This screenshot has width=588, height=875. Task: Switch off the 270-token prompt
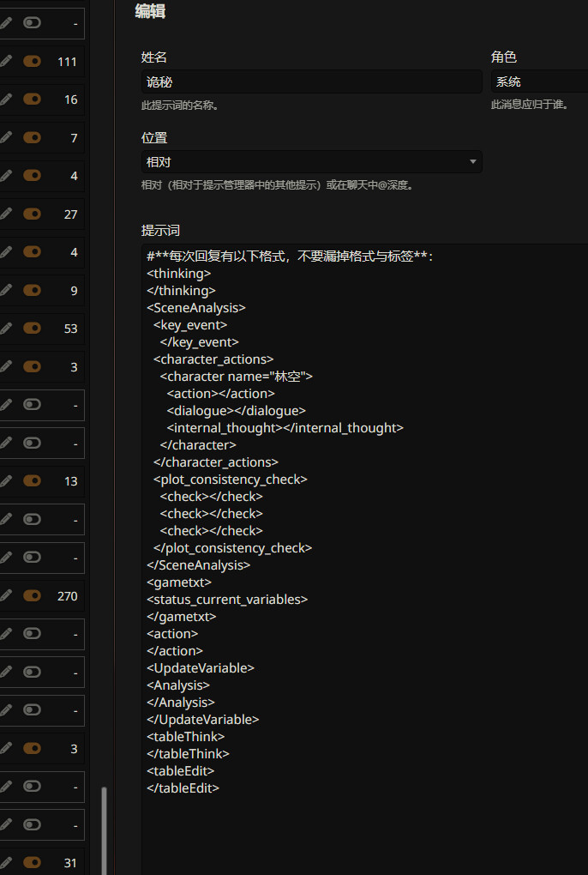pos(32,596)
